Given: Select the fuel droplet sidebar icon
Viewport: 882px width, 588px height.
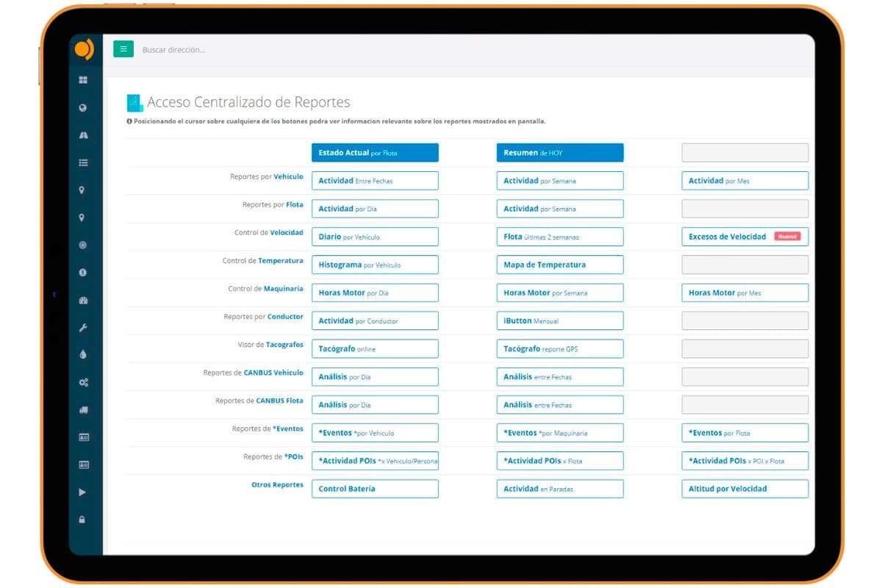Looking at the screenshot, I should tap(82, 354).
